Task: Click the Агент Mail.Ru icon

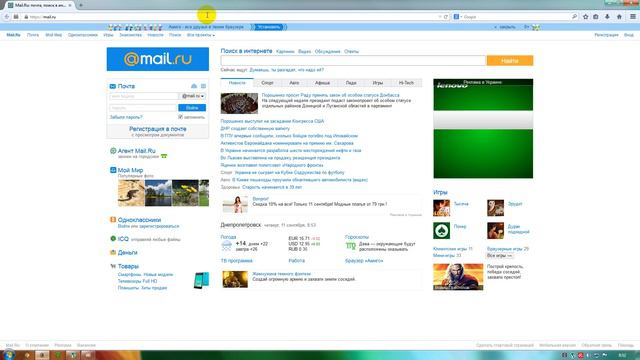Action: [x=113, y=151]
